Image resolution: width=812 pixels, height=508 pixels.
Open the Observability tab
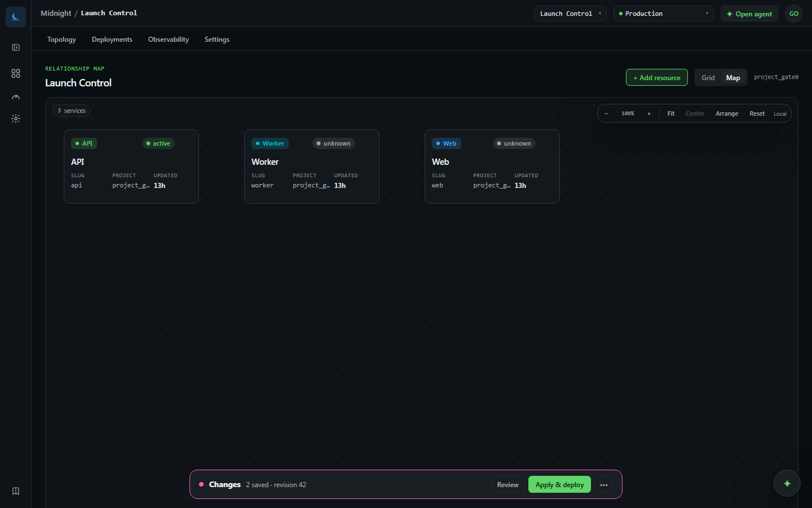pyautogui.click(x=169, y=40)
